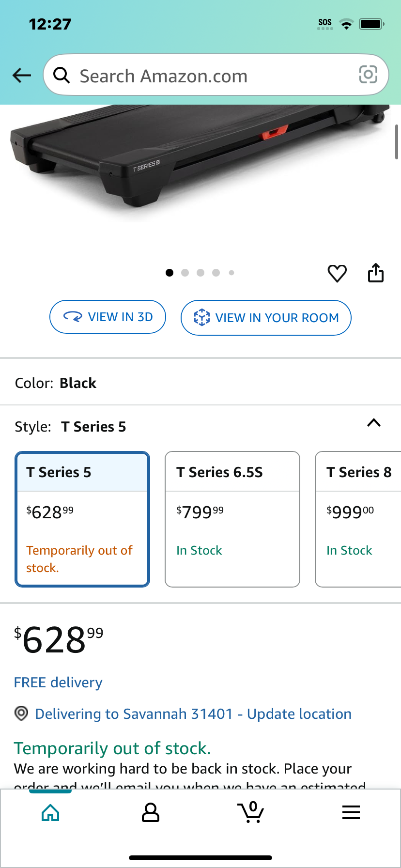Image resolution: width=401 pixels, height=868 pixels.
Task: Click VIEW IN YOUR ROOM button
Action: (266, 318)
